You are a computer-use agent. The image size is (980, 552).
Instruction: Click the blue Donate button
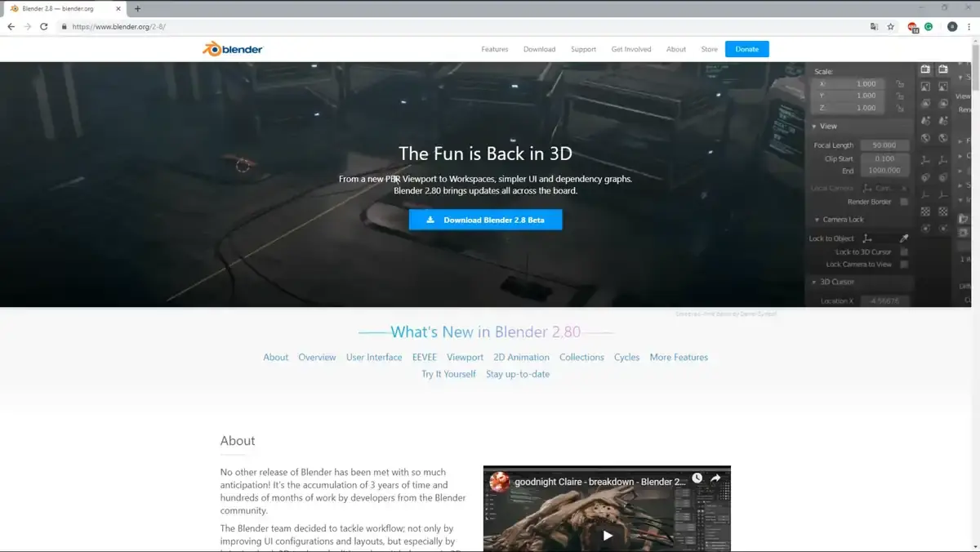click(747, 49)
